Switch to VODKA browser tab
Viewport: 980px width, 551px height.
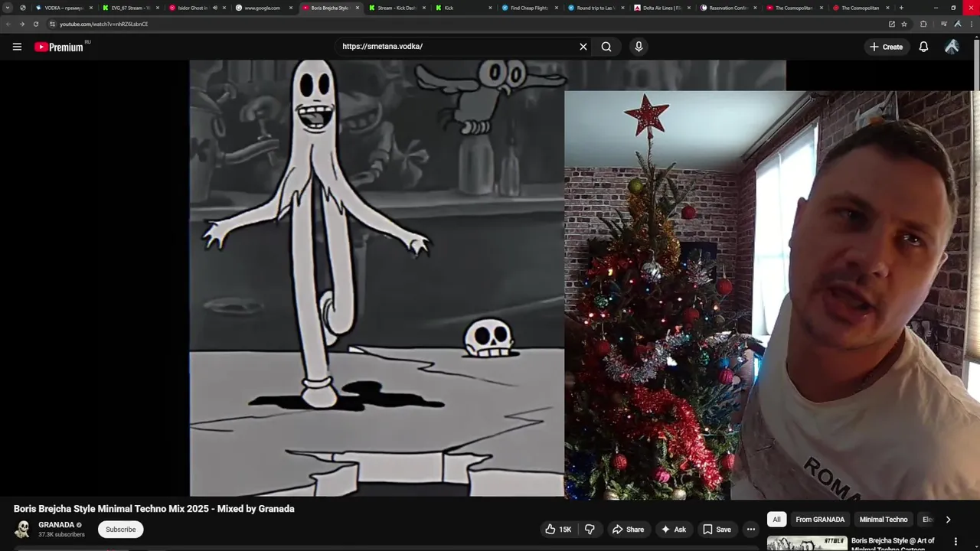[x=65, y=8]
